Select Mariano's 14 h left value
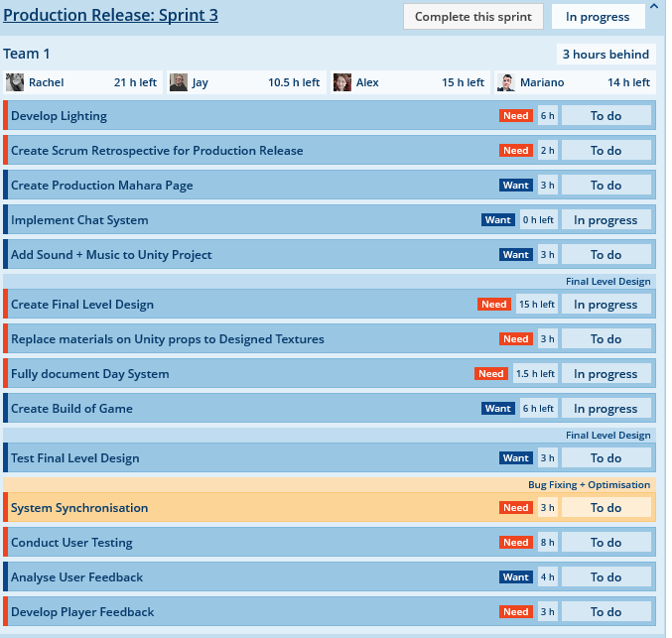The width and height of the screenshot is (672, 638). coord(628,82)
